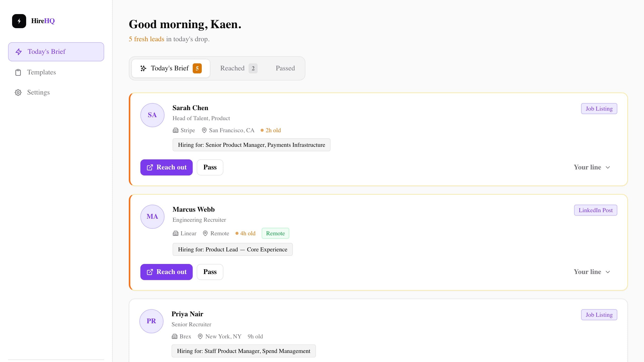Viewport: 644px width, 362px height.
Task: Click the location pin beside San Francisco, CA
Action: pos(204,130)
